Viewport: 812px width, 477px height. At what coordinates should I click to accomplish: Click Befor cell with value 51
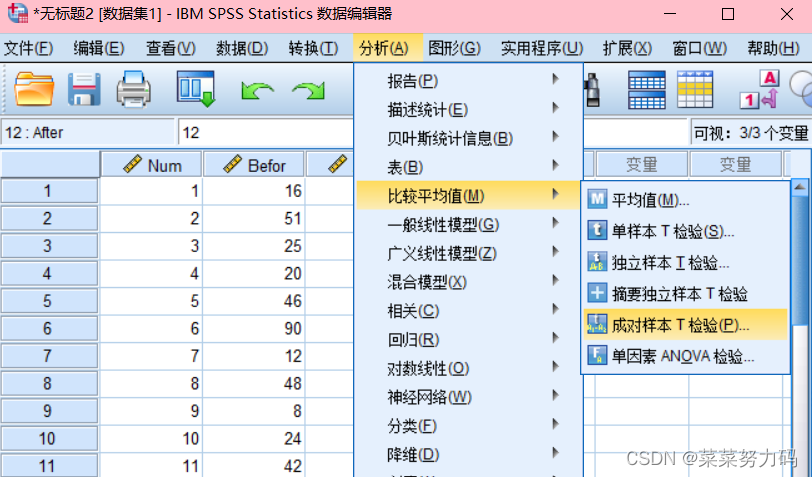coord(254,218)
